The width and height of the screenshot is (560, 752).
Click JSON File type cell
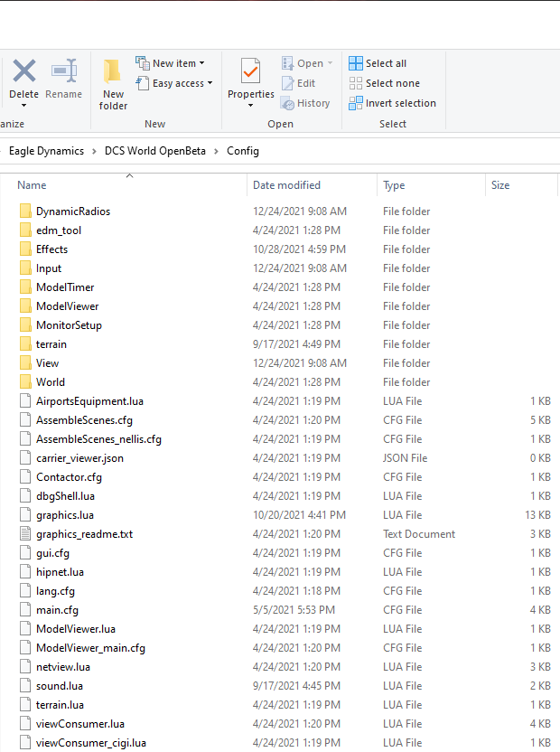(406, 458)
